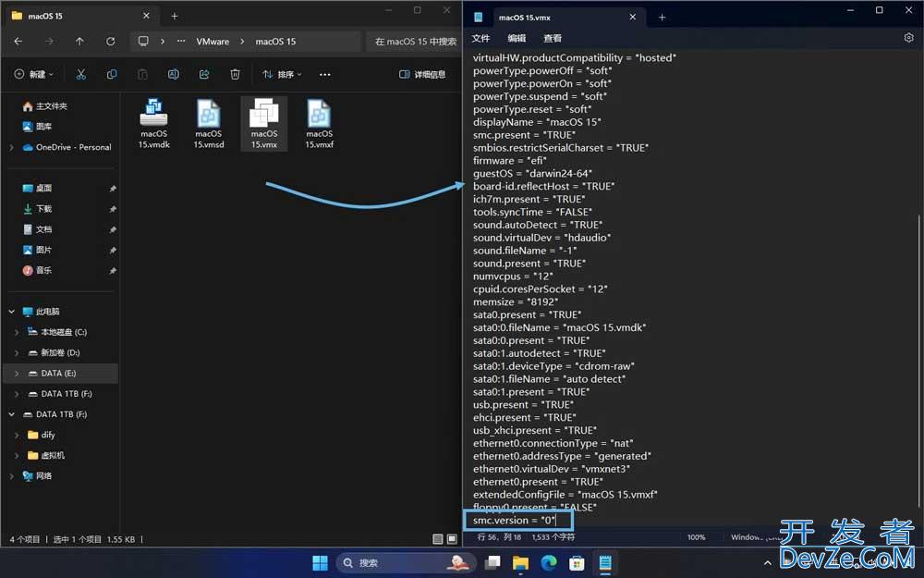Select the macOS 15.vmdk file
The image size is (924, 578).
pos(153,123)
